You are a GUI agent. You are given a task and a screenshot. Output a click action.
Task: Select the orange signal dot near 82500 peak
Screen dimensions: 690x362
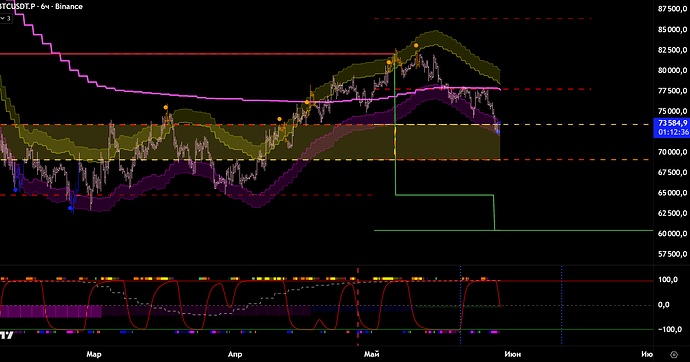coord(416,45)
